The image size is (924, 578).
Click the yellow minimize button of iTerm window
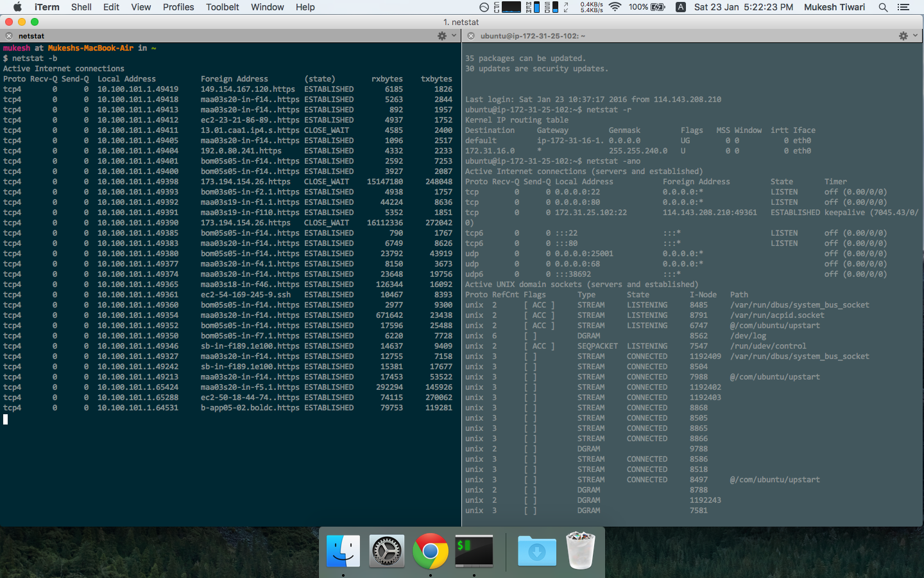point(22,22)
